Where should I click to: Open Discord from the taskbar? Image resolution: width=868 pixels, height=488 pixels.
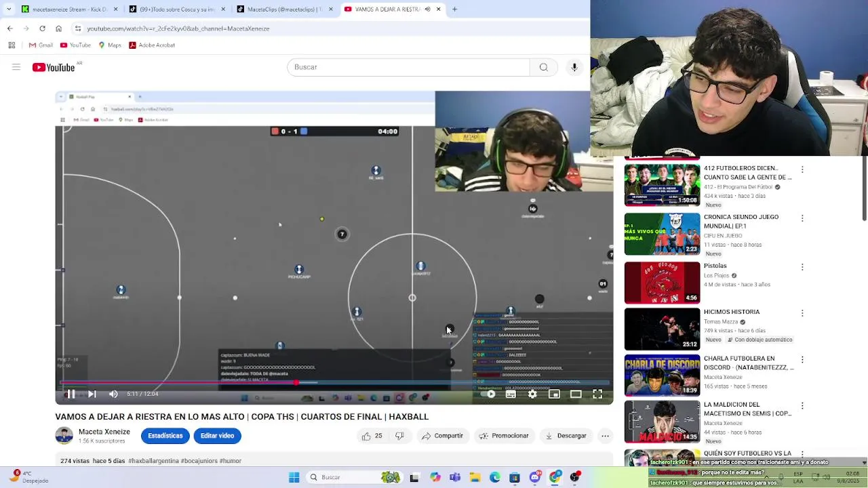coord(535,477)
